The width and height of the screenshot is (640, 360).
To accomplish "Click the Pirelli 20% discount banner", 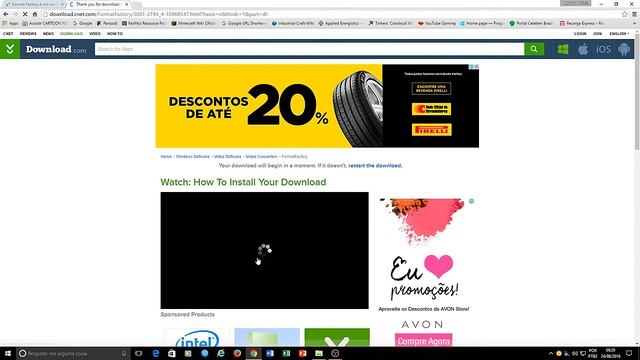I will [x=317, y=106].
